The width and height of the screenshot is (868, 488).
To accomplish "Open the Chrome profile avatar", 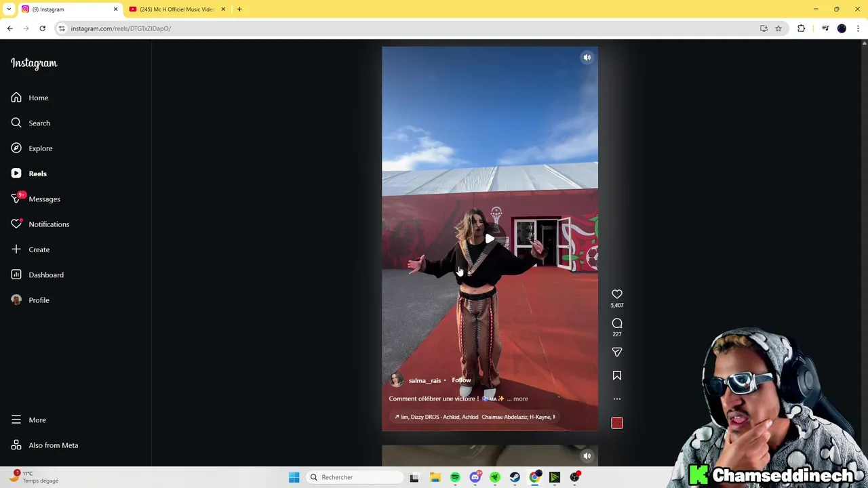I will [842, 28].
